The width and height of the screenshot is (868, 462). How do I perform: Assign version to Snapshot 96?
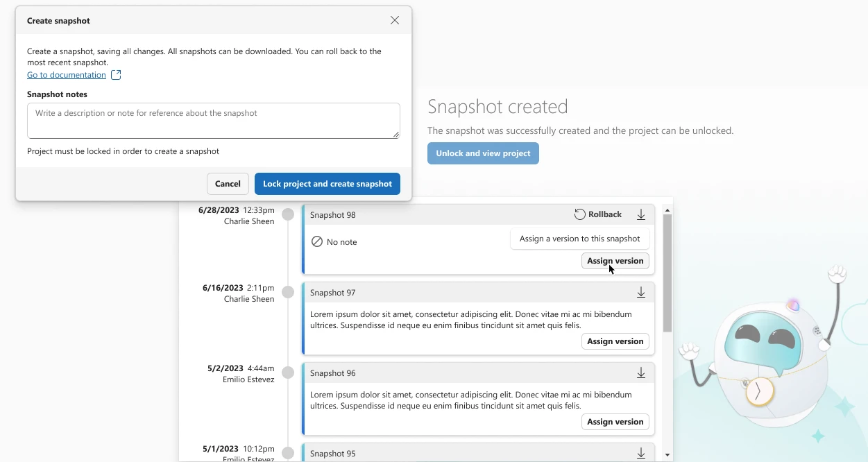[615, 422]
